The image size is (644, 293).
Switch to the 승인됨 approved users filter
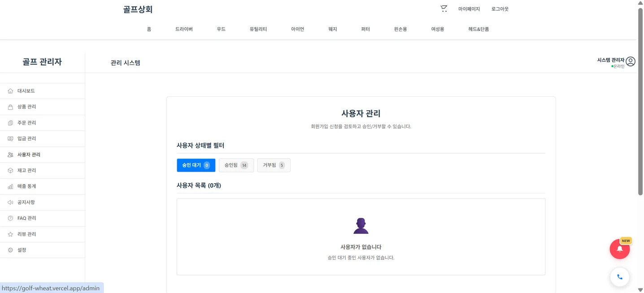236,165
